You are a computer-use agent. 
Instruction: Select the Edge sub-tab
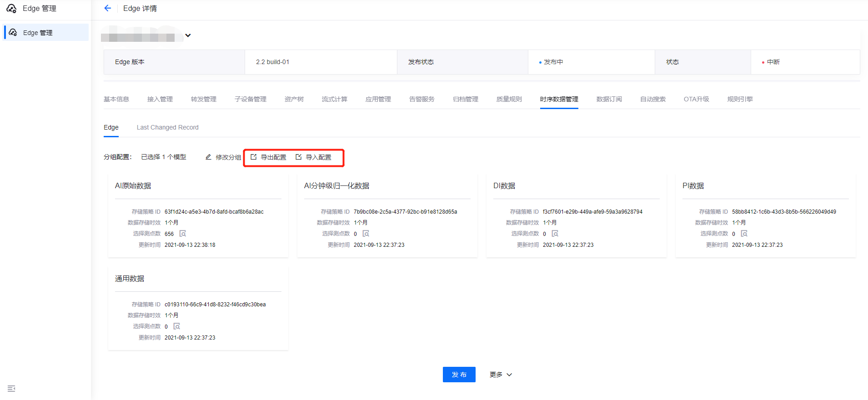(111, 127)
